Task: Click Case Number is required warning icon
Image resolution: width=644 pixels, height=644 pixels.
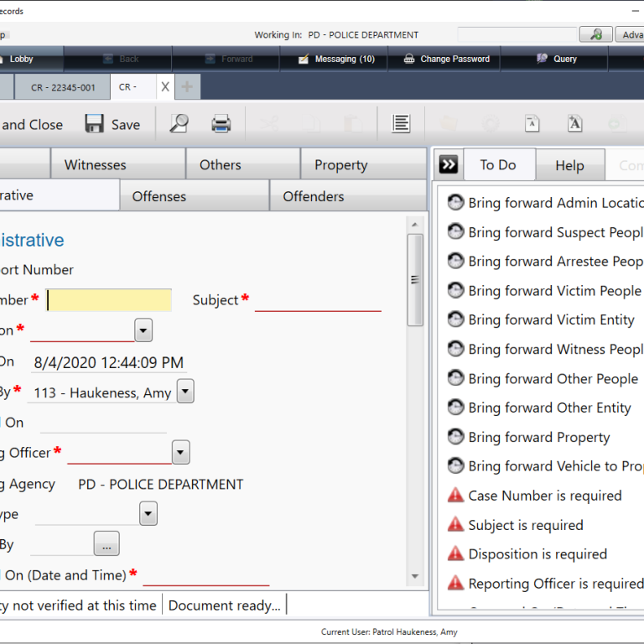Action: (x=455, y=496)
